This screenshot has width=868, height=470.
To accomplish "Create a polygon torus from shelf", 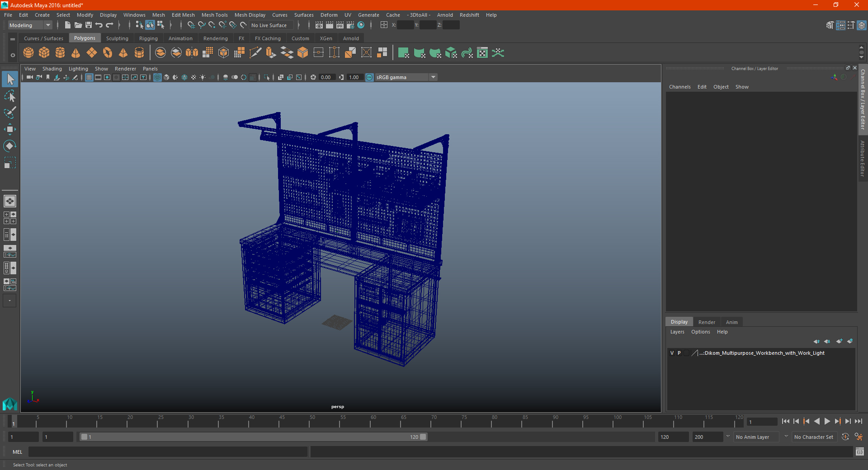I will click(108, 53).
